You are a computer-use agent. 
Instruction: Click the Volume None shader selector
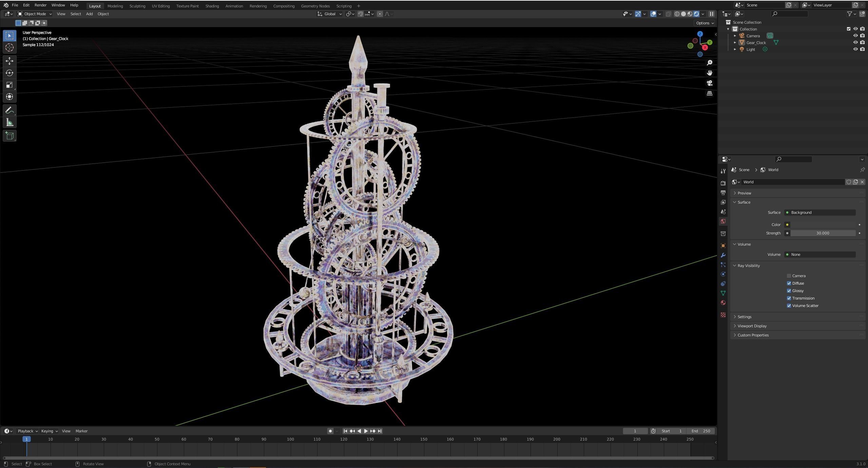[x=820, y=255]
